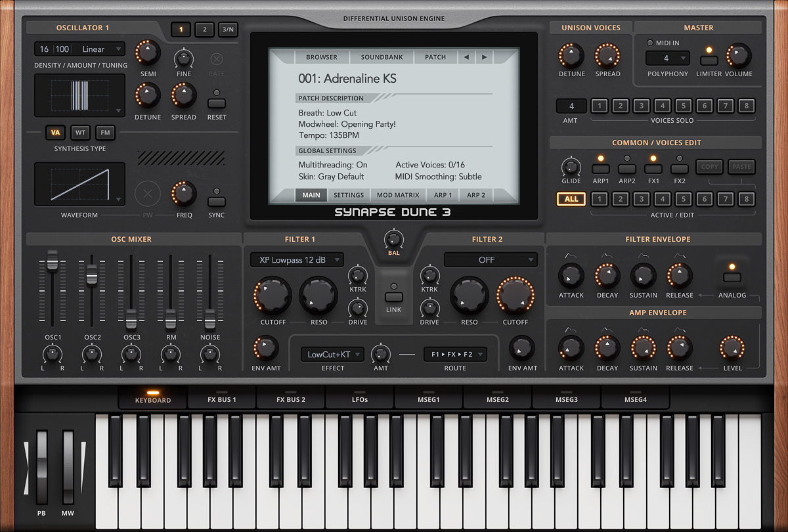Image resolution: width=788 pixels, height=532 pixels.
Task: Open the LFOs tab
Action: pyautogui.click(x=360, y=399)
